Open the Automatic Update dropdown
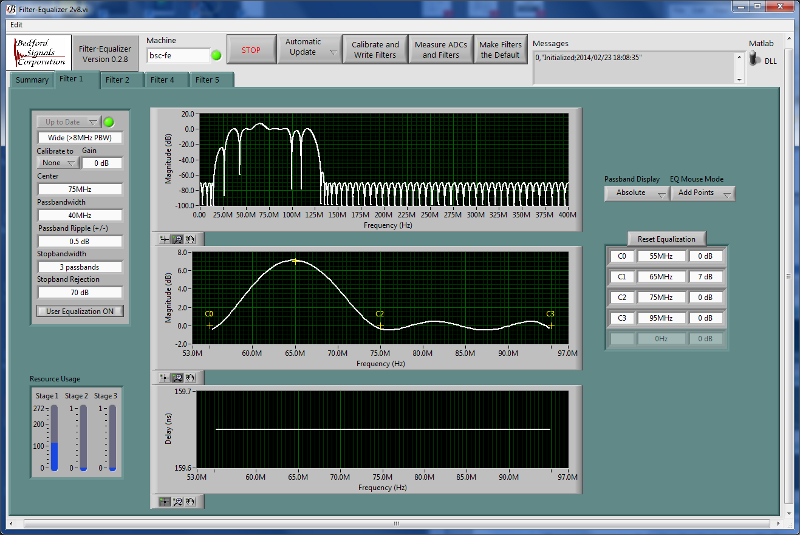The height and width of the screenshot is (535, 800). pos(309,49)
